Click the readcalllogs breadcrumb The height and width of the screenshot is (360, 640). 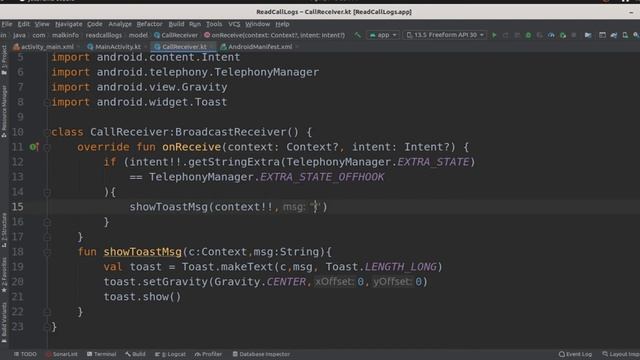pos(104,35)
